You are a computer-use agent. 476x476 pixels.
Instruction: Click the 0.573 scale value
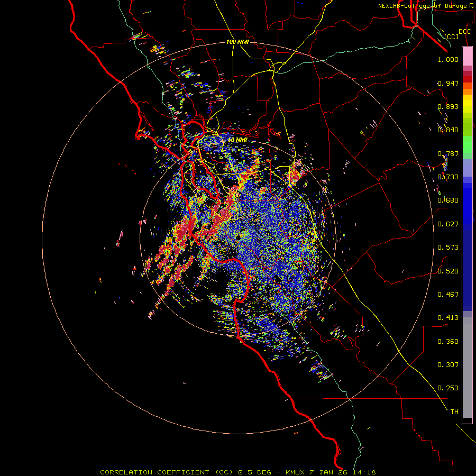pyautogui.click(x=448, y=248)
